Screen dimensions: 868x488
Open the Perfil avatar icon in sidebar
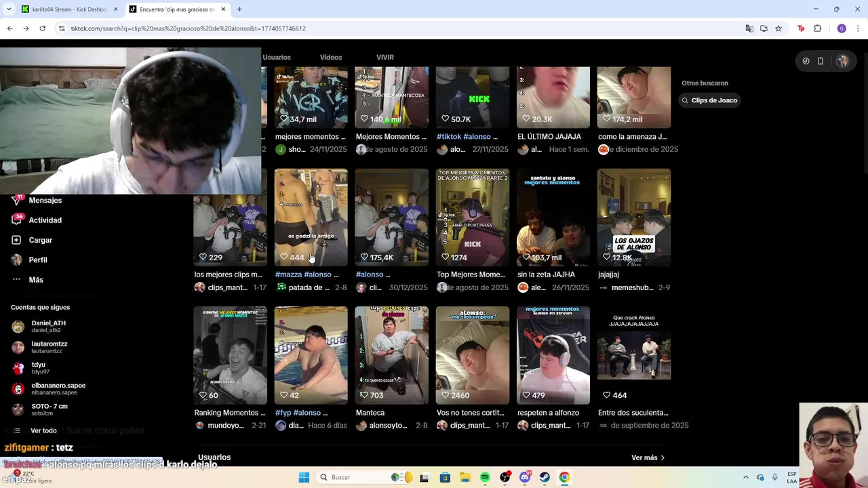pyautogui.click(x=16, y=260)
